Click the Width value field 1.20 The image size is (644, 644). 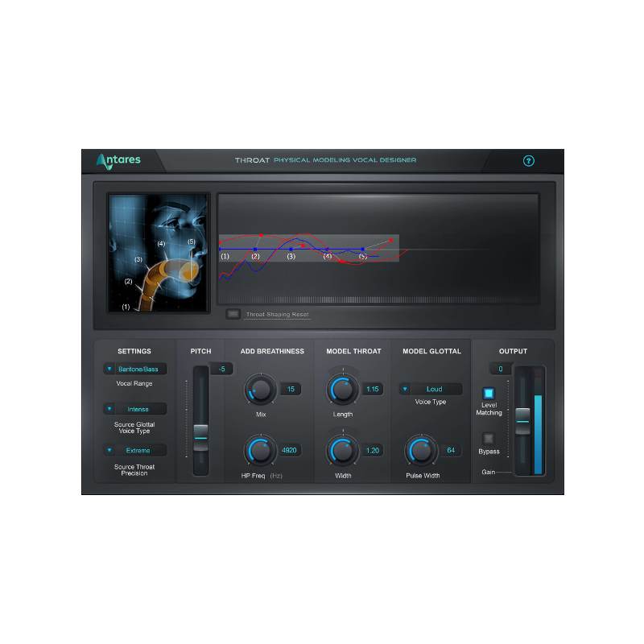373,451
